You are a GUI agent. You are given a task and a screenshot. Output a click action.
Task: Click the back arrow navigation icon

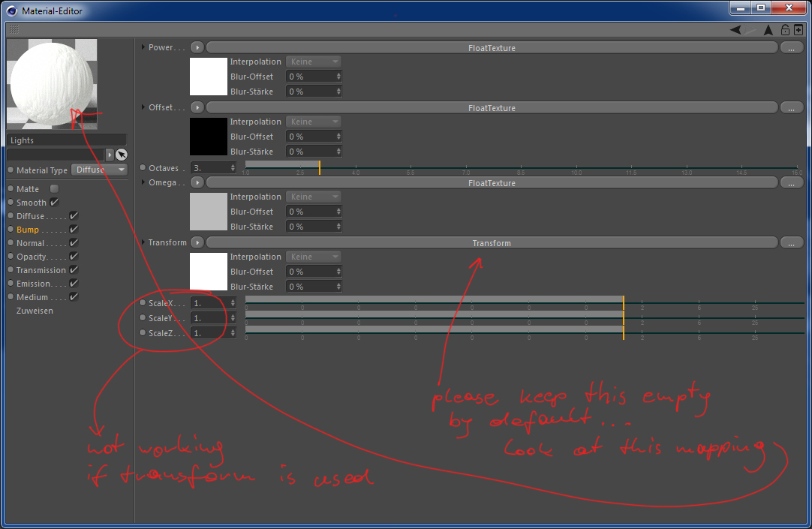coord(735,30)
